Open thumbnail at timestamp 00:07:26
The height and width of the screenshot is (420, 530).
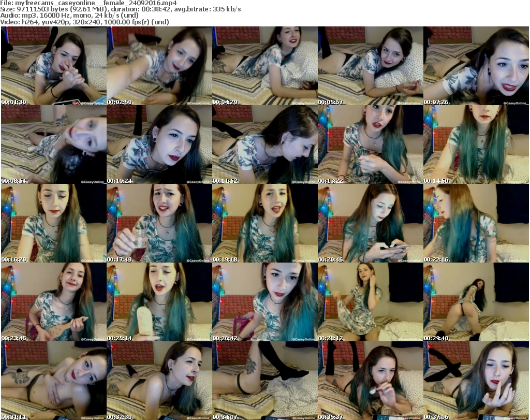pyautogui.click(x=476, y=66)
